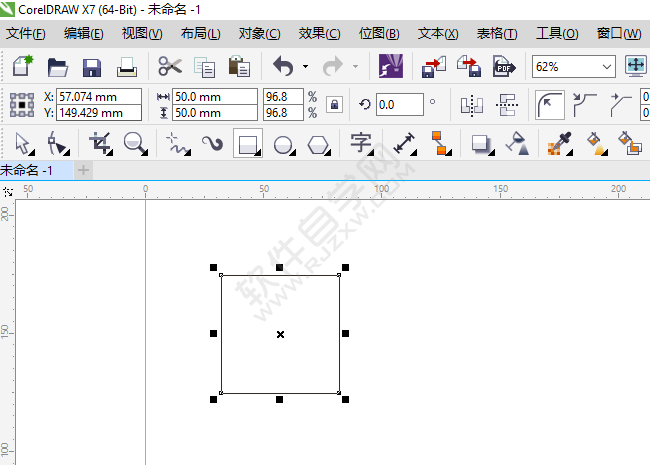Select the Ellipse tool

pos(283,143)
